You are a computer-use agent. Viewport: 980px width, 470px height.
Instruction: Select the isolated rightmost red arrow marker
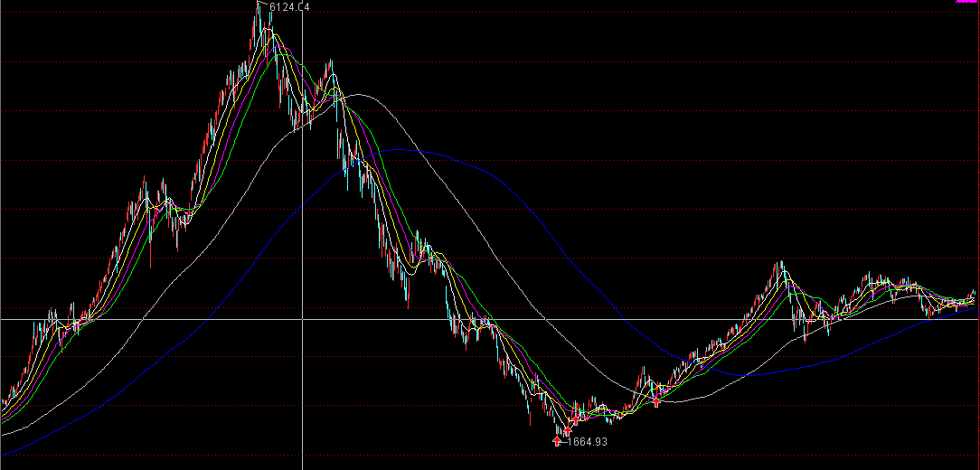point(656,402)
